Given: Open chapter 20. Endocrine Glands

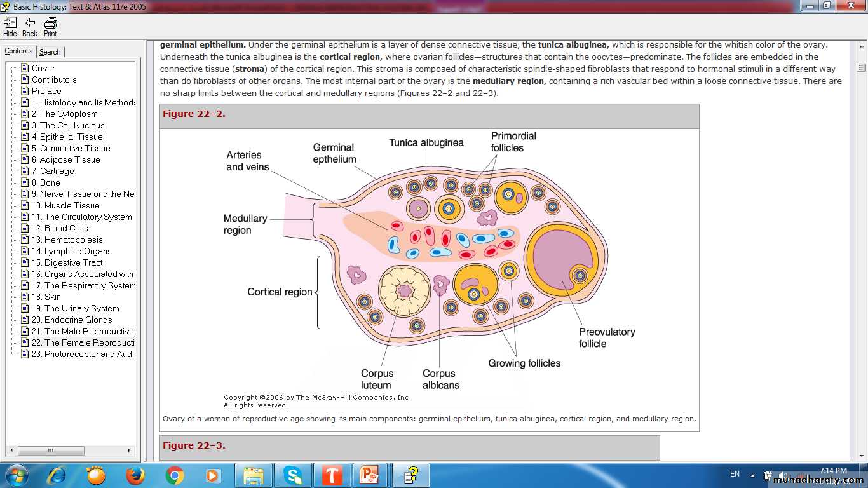Looking at the screenshot, I should [x=71, y=320].
